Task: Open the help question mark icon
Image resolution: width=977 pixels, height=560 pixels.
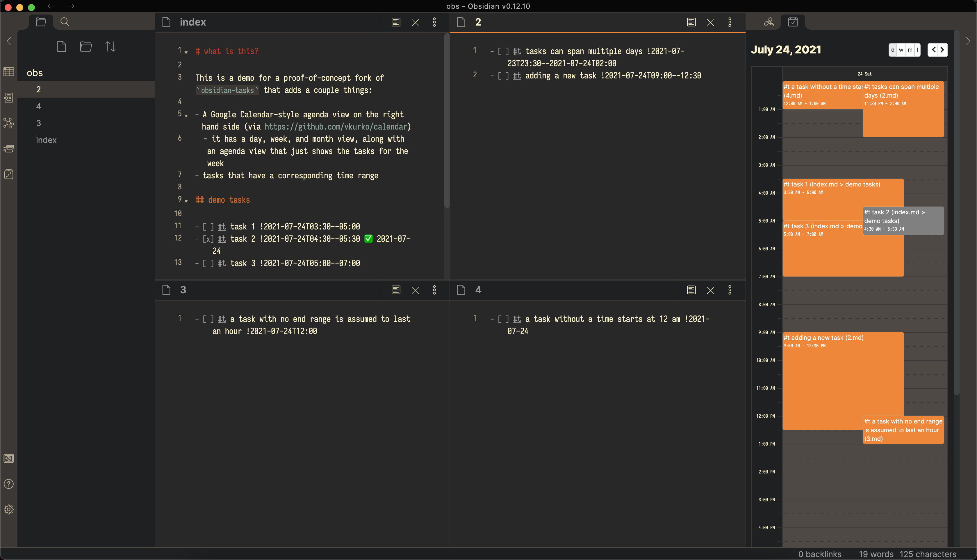Action: [x=8, y=484]
